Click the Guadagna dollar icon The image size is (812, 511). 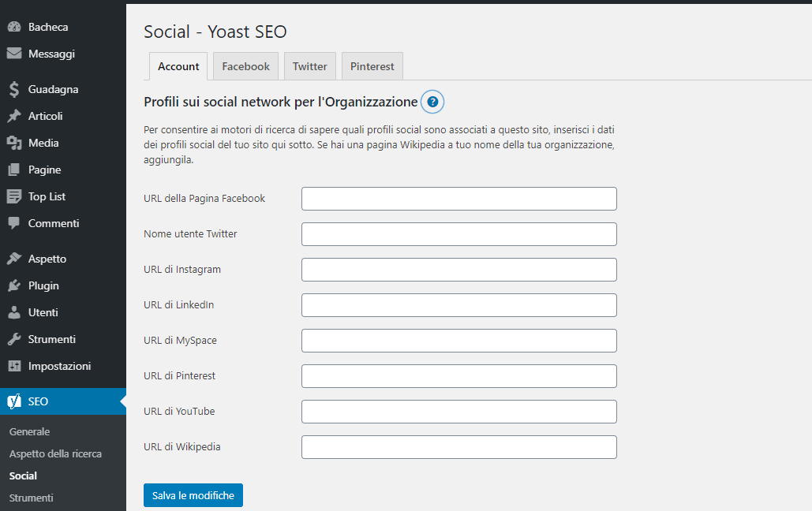coord(14,89)
